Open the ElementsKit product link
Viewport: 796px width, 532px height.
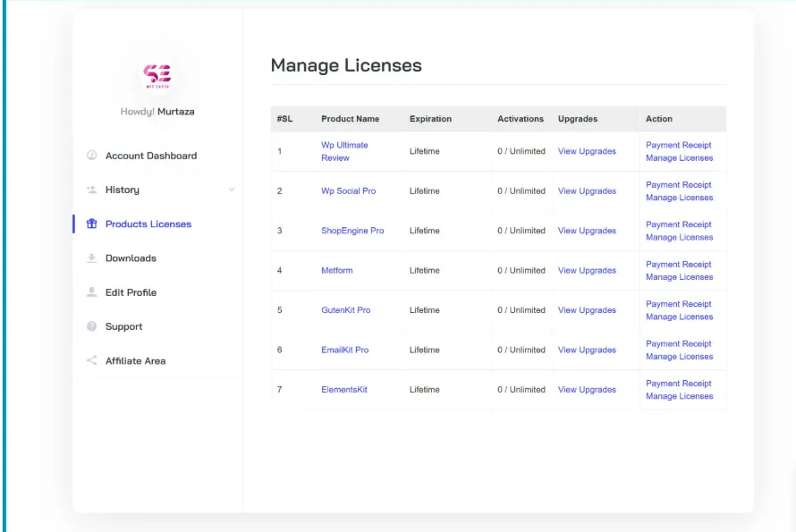pos(343,389)
